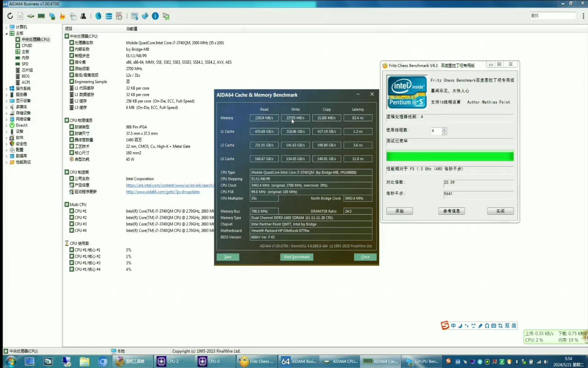Click the window with globe toolbar icon
Image resolution: width=588 pixels, height=368 pixels.
click(x=134, y=16)
